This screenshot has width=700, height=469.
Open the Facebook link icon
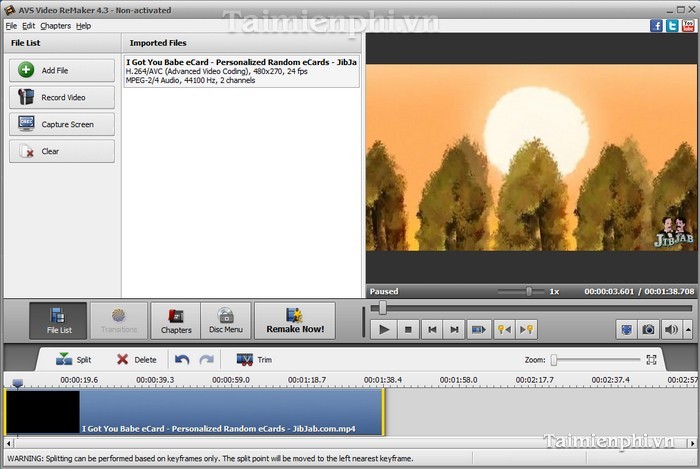point(656,25)
